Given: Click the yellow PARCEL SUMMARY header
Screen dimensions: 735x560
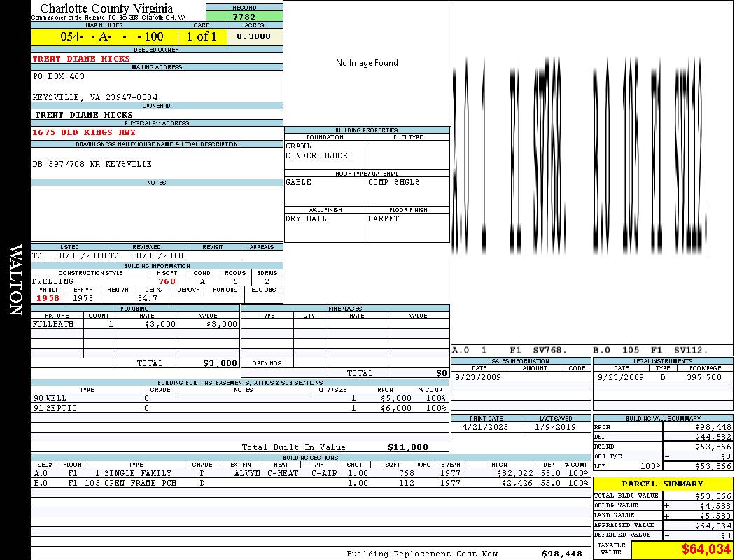Looking at the screenshot, I should click(x=662, y=484).
